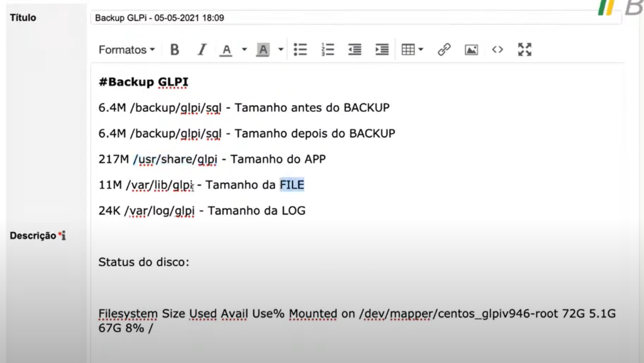The width and height of the screenshot is (644, 363).
Task: Open the Formatos dropdown
Action: point(126,50)
